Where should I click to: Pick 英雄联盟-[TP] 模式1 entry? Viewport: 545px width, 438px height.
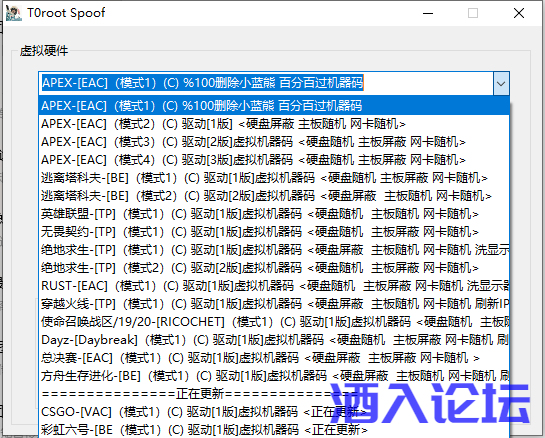click(x=274, y=214)
